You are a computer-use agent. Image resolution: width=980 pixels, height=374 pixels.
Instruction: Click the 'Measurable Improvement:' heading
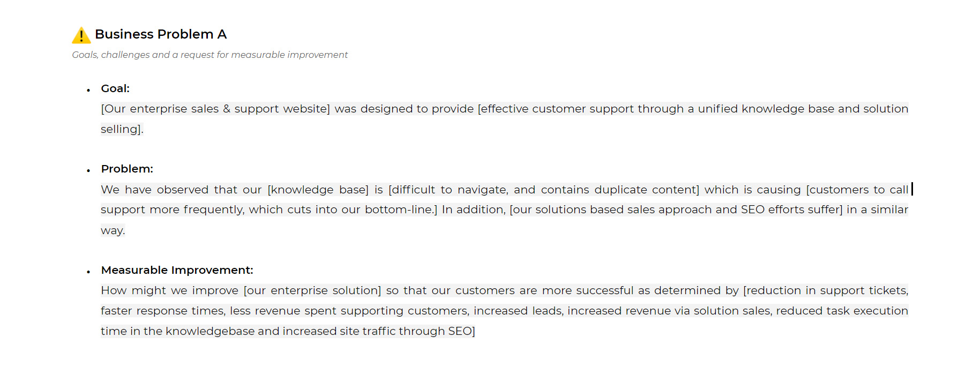[x=177, y=270]
